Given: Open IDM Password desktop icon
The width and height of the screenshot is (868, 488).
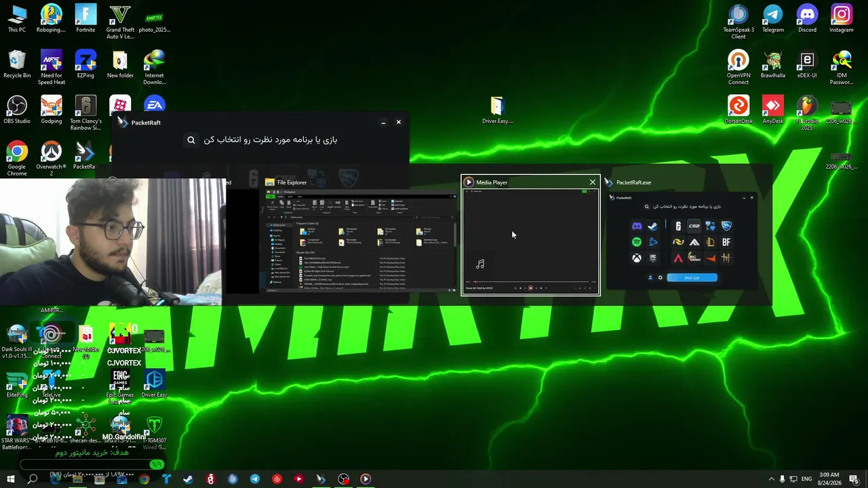Looking at the screenshot, I should [842, 68].
